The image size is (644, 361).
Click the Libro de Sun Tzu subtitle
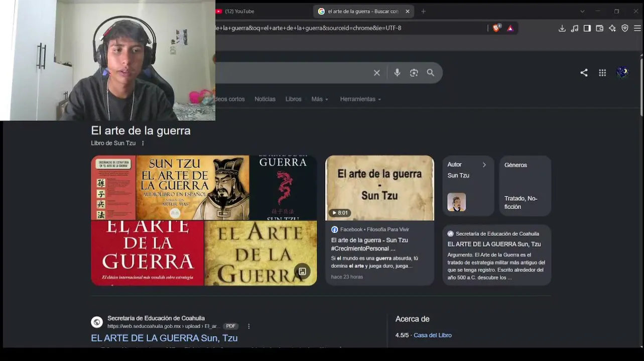113,143
